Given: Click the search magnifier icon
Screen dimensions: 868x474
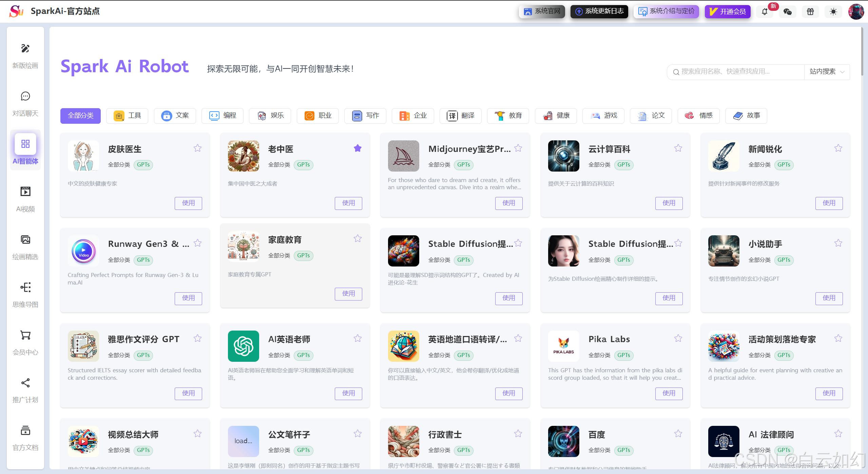Looking at the screenshot, I should [676, 72].
